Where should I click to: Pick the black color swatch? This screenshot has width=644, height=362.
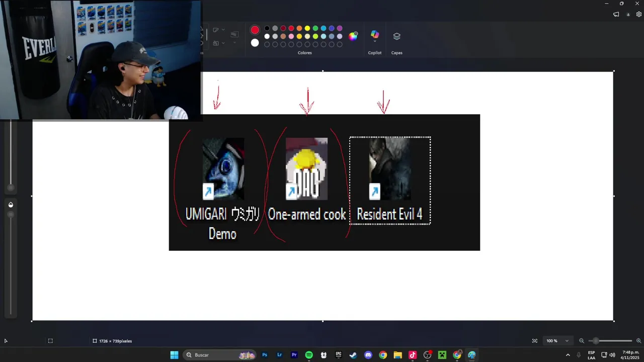267,29
